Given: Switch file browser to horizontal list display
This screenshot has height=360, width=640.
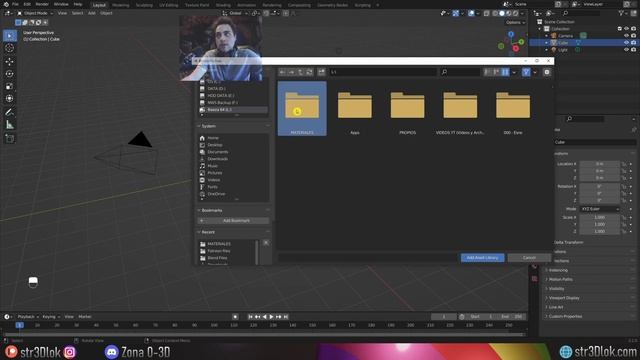Looking at the screenshot, I should click(x=496, y=72).
